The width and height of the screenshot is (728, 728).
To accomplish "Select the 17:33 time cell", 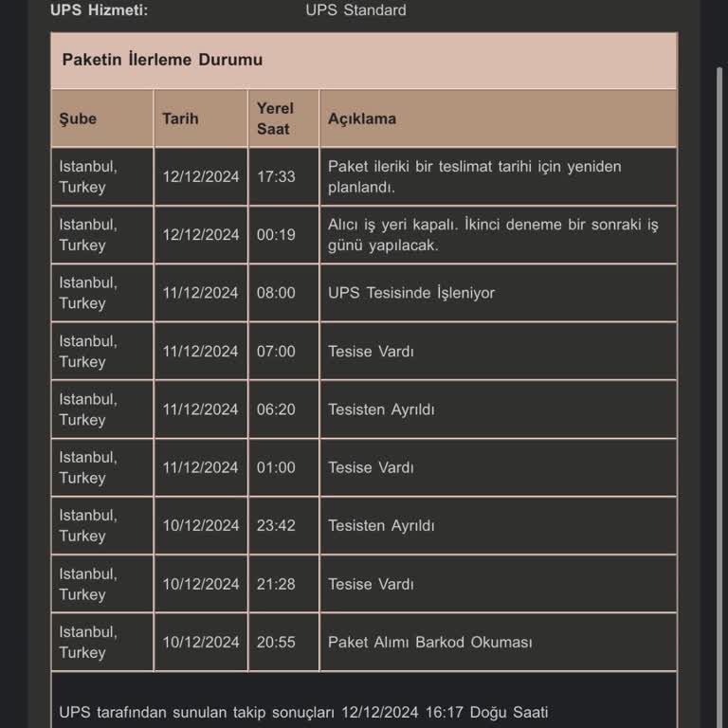I will (276, 176).
